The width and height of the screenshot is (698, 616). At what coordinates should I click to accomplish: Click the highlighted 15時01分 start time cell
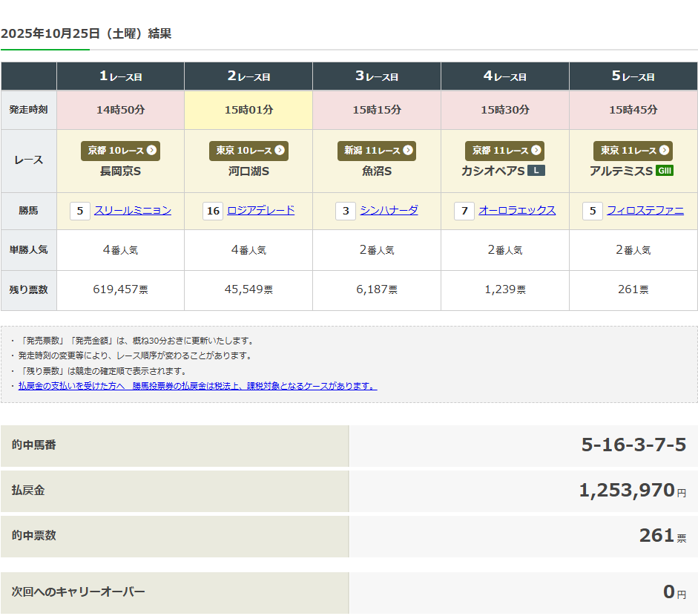point(248,110)
